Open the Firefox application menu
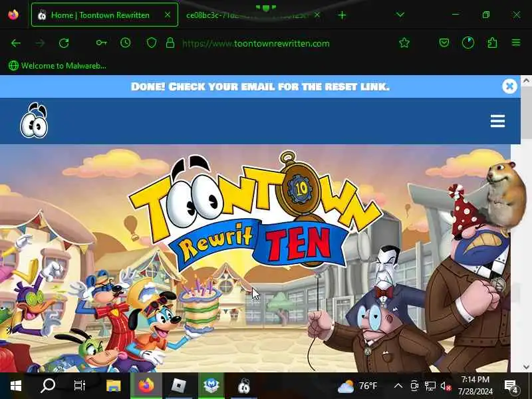This screenshot has width=532, height=399. point(516,43)
